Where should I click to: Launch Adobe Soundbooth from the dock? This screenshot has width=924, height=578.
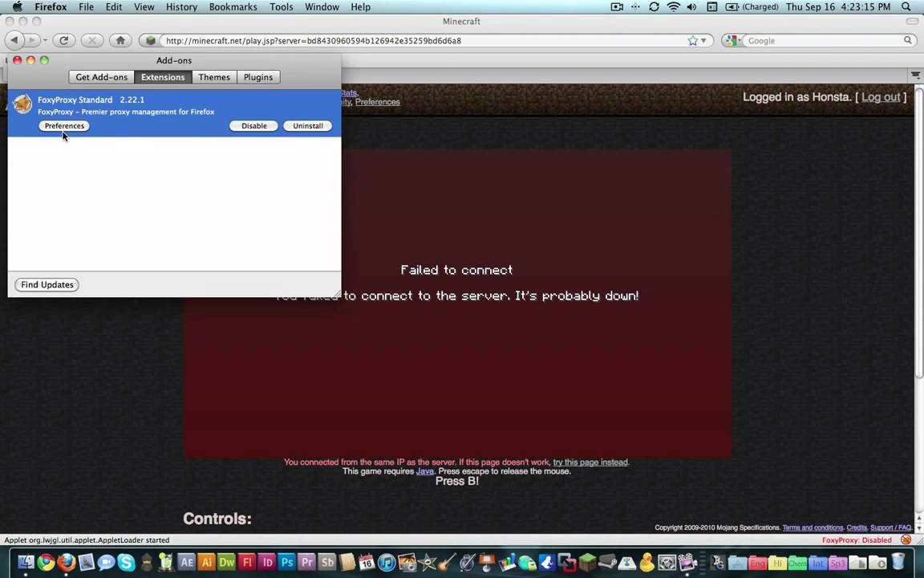[x=326, y=562]
